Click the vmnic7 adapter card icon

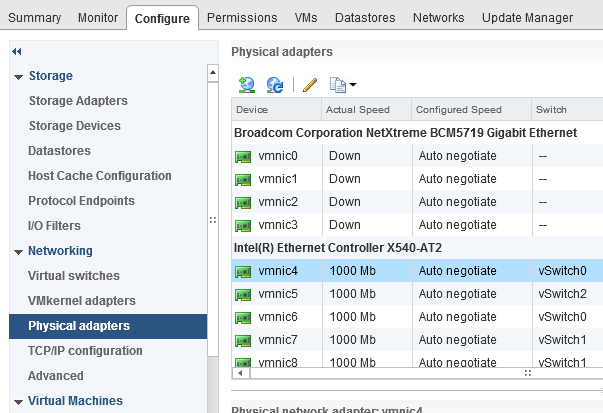tap(243, 341)
